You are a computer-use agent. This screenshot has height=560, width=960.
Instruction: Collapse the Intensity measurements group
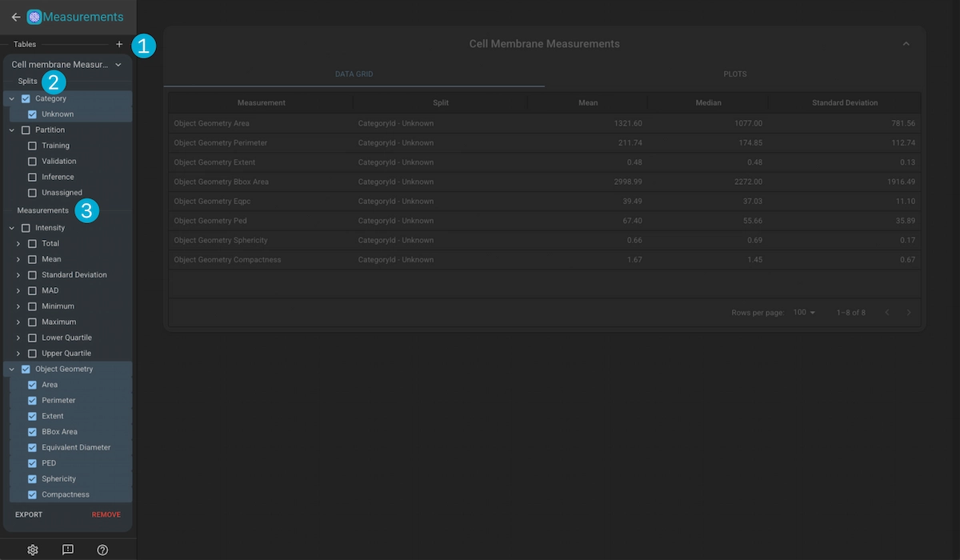point(12,228)
